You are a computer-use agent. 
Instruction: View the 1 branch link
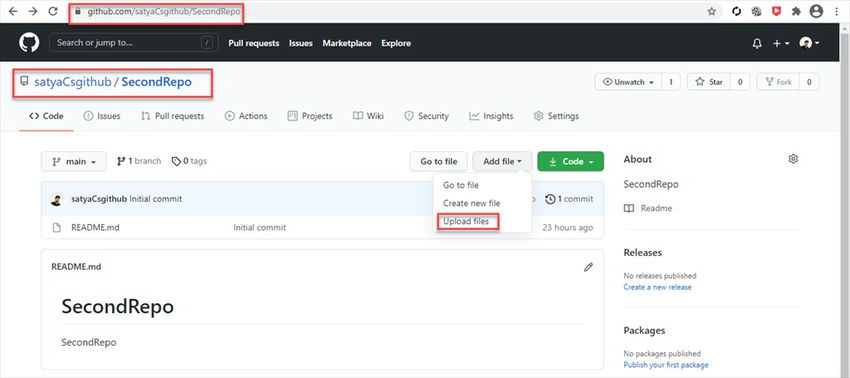coord(139,161)
